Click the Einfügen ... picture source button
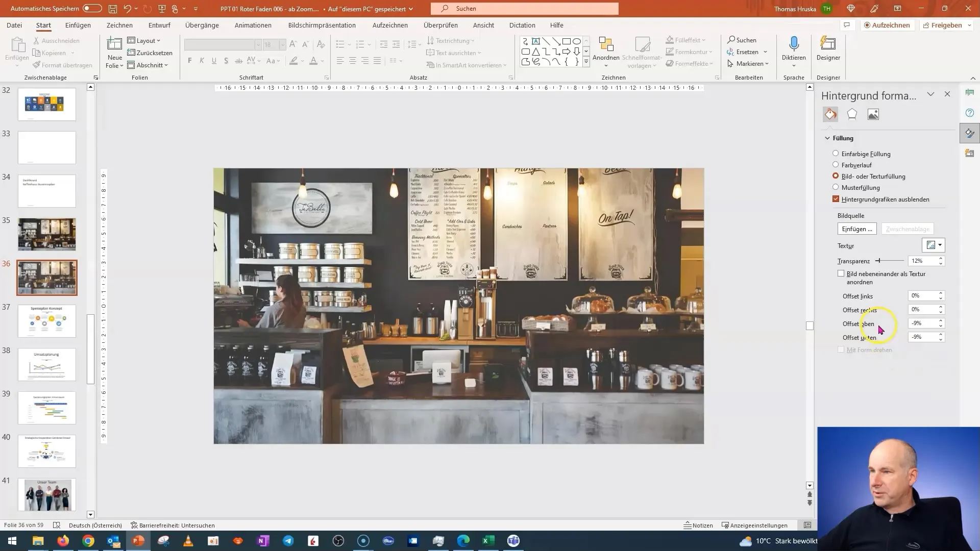Image resolution: width=980 pixels, height=551 pixels. click(857, 229)
